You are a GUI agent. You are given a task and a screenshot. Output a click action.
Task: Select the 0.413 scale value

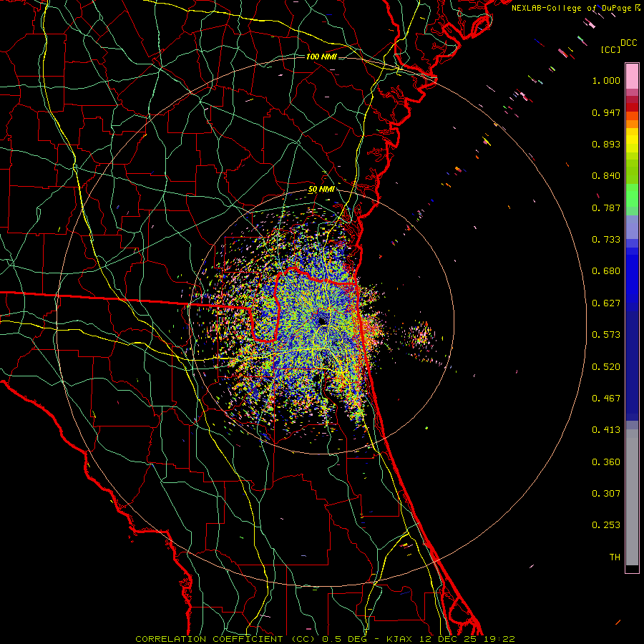pyautogui.click(x=606, y=430)
